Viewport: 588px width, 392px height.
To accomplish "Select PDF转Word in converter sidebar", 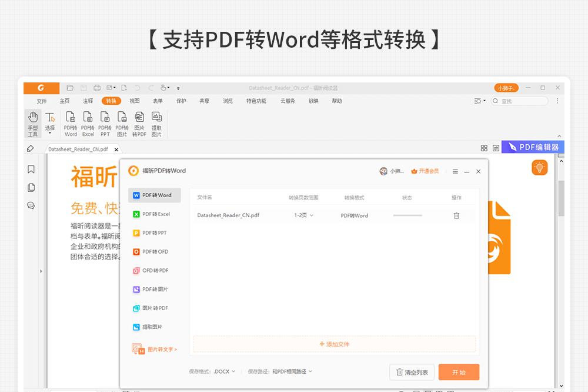I will pyautogui.click(x=155, y=195).
